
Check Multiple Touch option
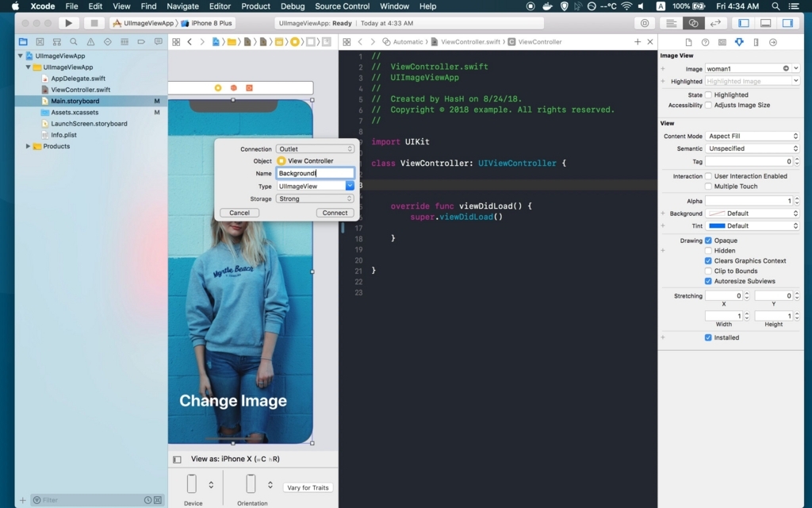tap(708, 186)
